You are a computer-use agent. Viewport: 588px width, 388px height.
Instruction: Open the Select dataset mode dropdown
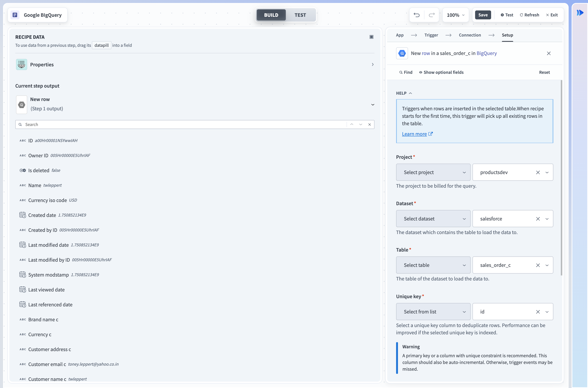433,219
